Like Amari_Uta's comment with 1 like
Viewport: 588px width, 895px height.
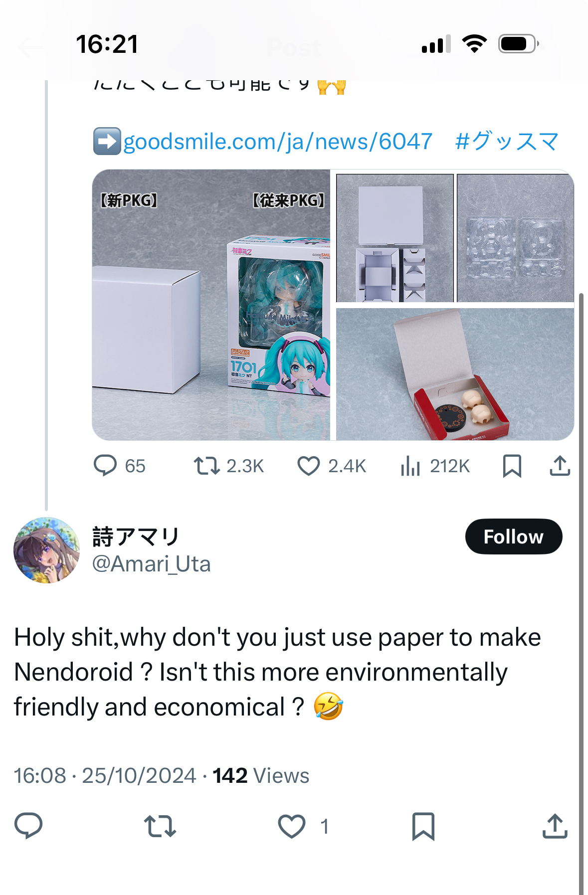292,826
